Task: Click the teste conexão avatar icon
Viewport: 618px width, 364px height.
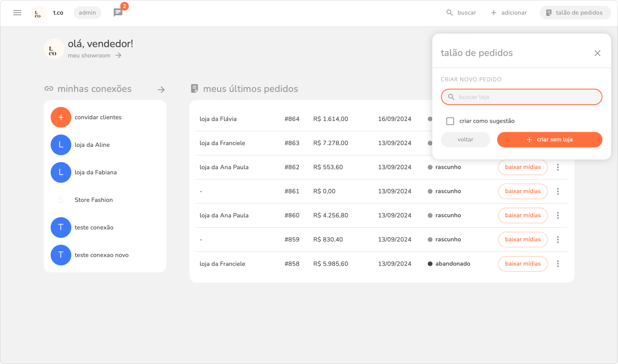Action: (61, 227)
